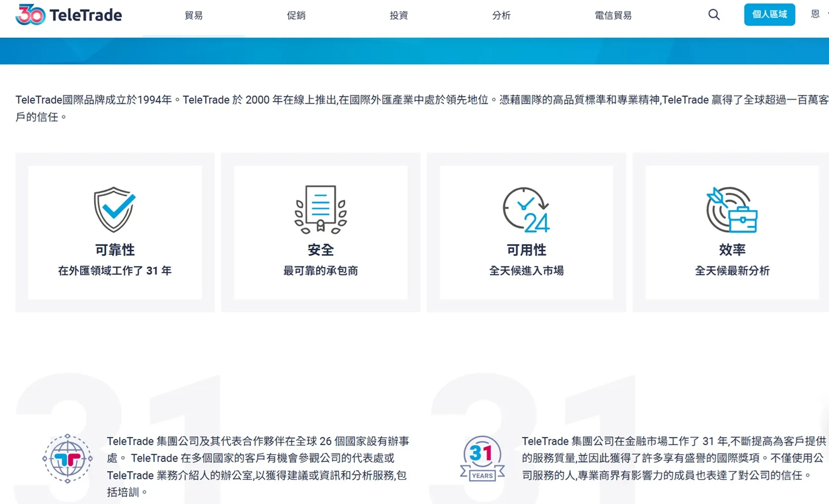Click the TeleTrade 30 logo

tap(68, 15)
